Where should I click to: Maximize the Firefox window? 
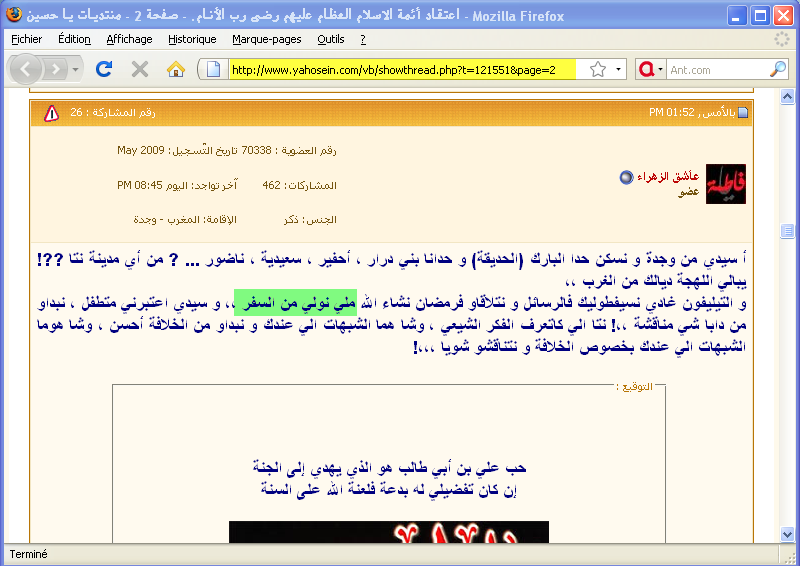point(760,16)
